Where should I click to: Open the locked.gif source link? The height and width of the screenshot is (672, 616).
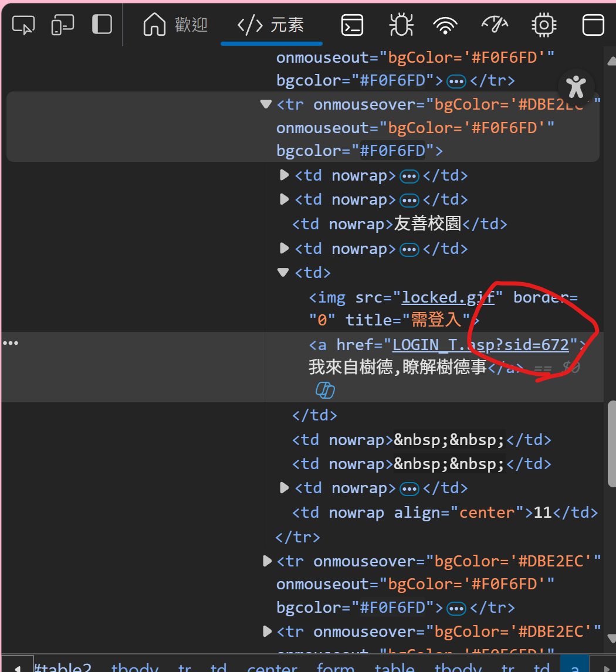[x=448, y=297]
